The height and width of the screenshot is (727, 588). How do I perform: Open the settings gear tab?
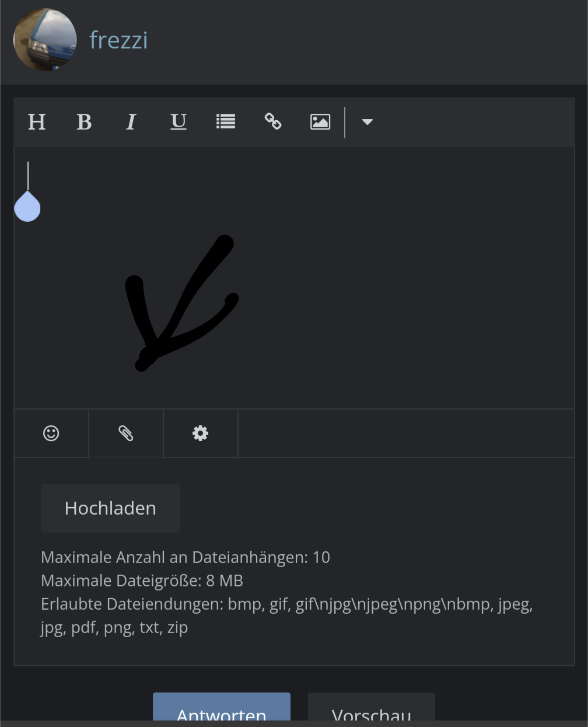coord(201,434)
